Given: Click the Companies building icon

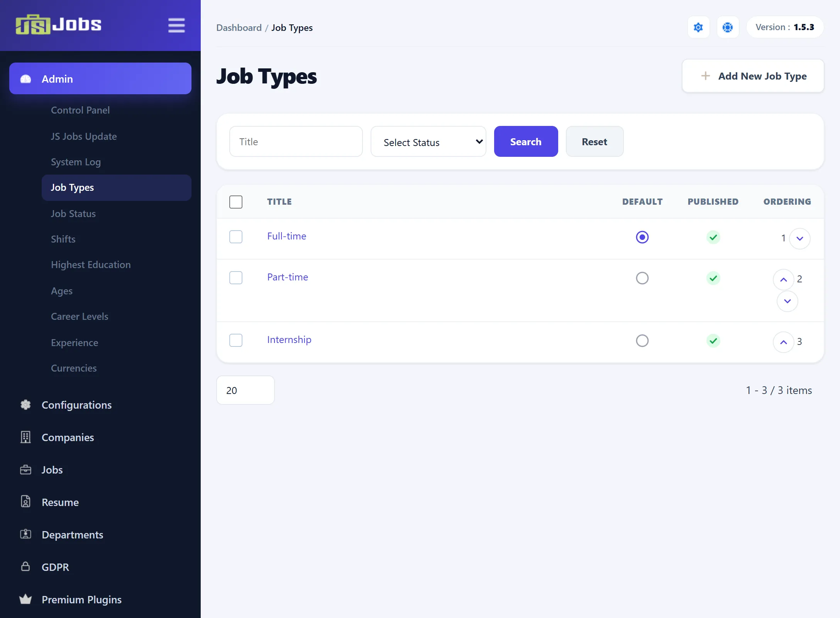Looking at the screenshot, I should point(25,437).
